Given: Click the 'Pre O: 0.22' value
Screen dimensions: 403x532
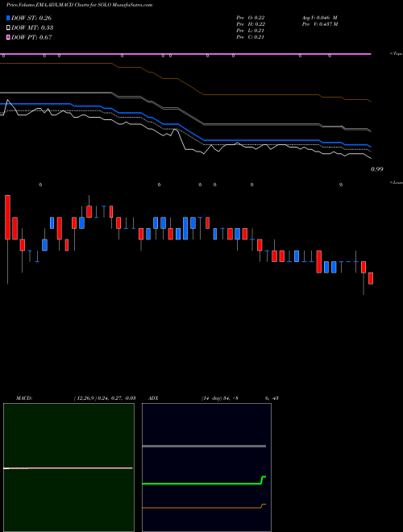Looking at the screenshot, I should [x=251, y=18].
